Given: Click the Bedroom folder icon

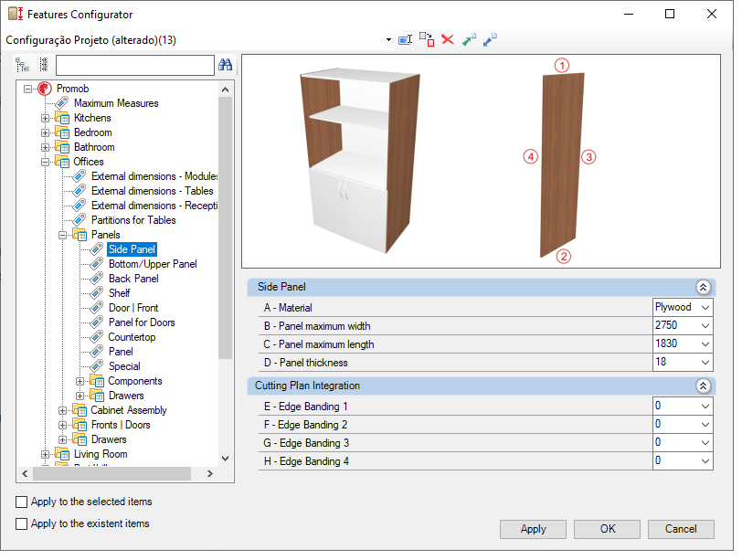Looking at the screenshot, I should tap(62, 132).
